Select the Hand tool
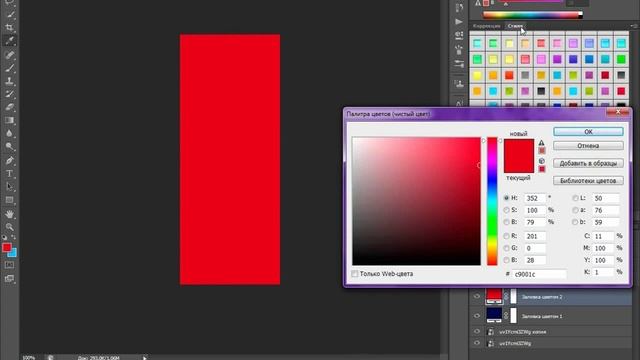 coord(9,214)
